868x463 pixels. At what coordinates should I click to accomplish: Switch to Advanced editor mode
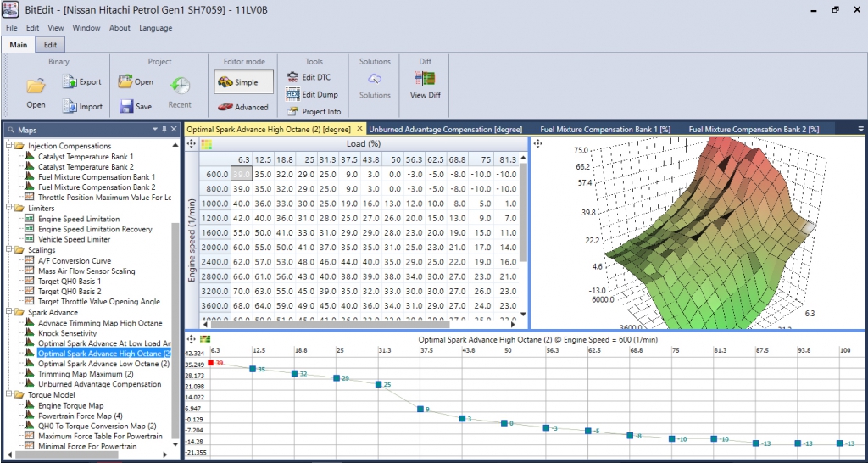[243, 107]
